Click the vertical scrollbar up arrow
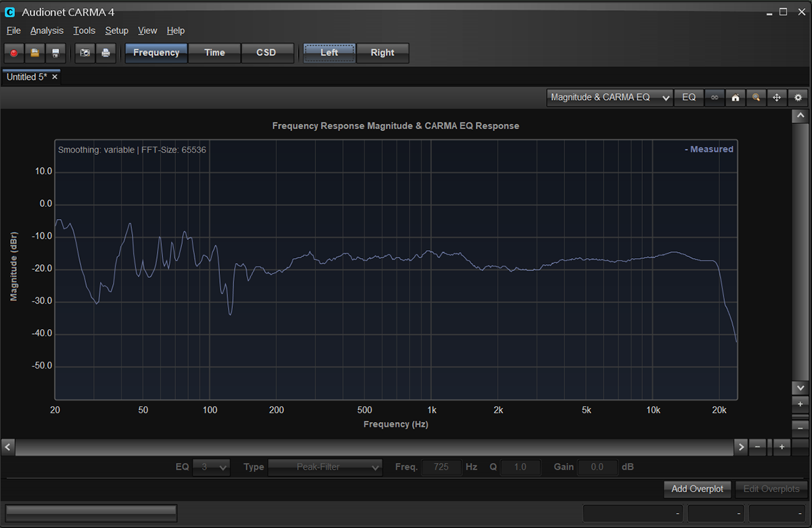The image size is (812, 528). (x=800, y=116)
